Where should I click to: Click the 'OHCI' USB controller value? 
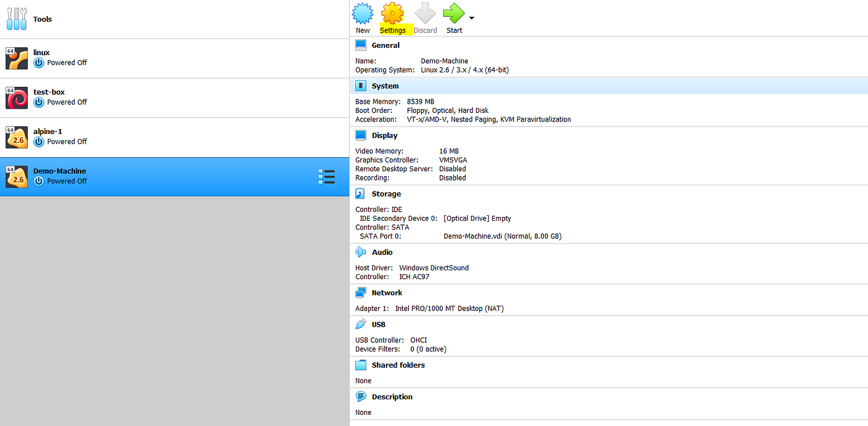click(x=418, y=340)
